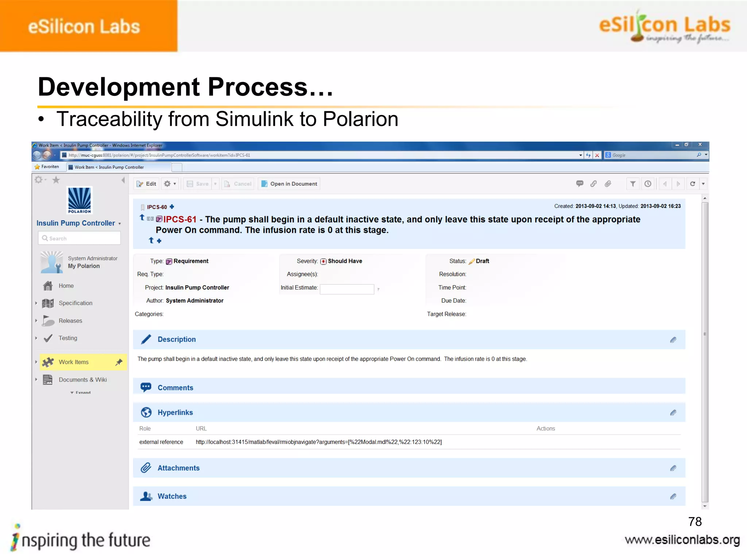Open the gear actions menu beside Edit
The width and height of the screenshot is (747, 560).
pyautogui.click(x=170, y=184)
